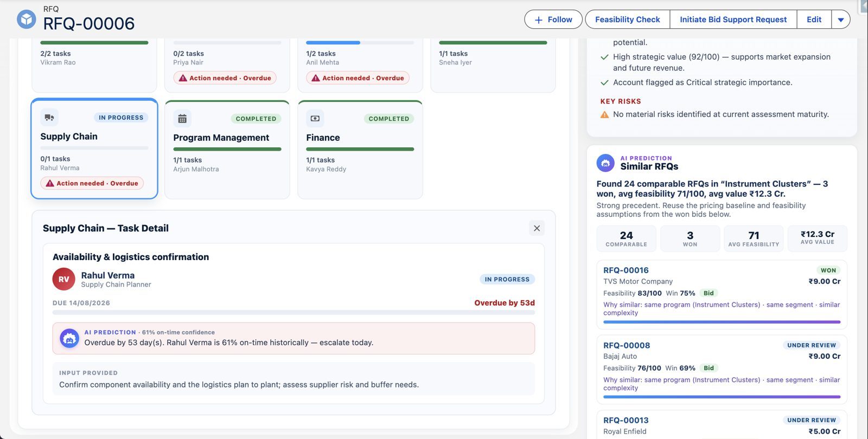Select the Finance department card
This screenshot has width=868, height=439.
click(x=360, y=150)
